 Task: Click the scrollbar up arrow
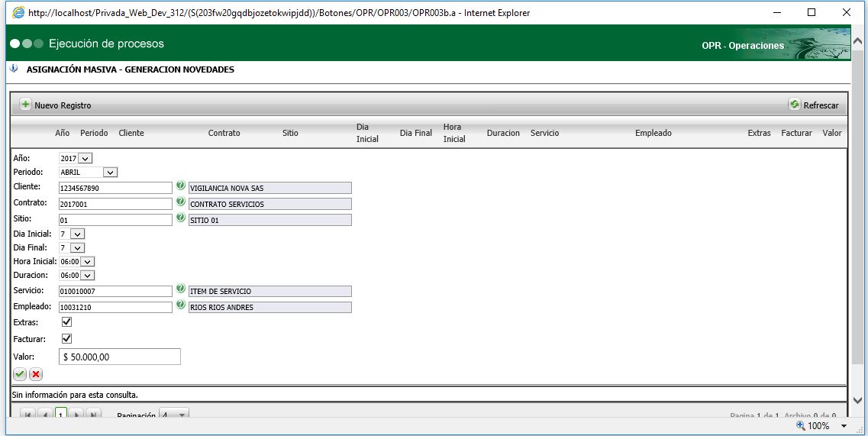[857, 41]
